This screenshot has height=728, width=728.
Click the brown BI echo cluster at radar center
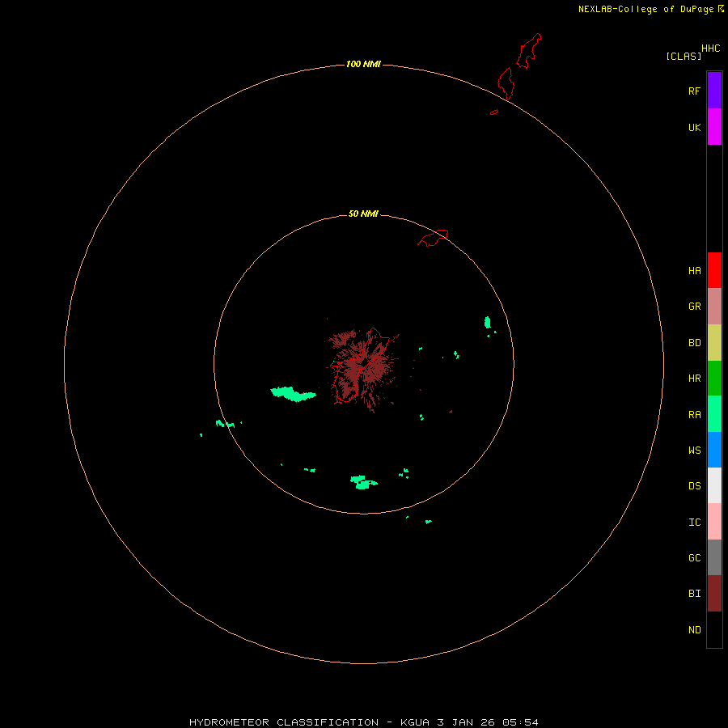(x=363, y=369)
